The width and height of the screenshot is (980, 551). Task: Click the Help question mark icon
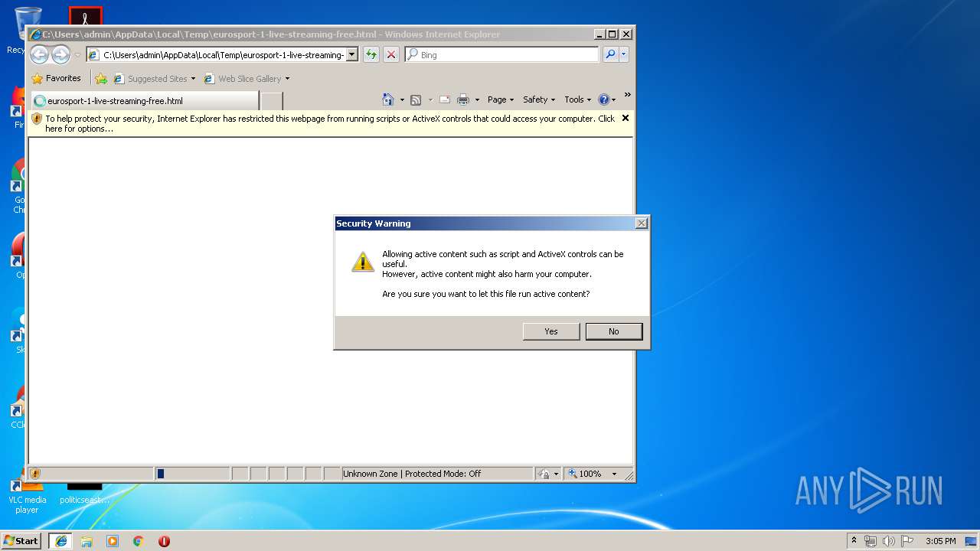pos(603,99)
